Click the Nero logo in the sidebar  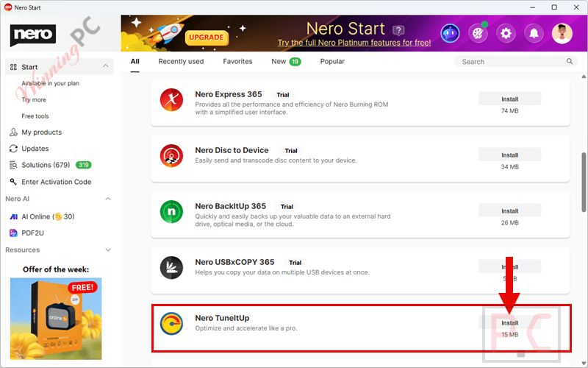click(33, 35)
